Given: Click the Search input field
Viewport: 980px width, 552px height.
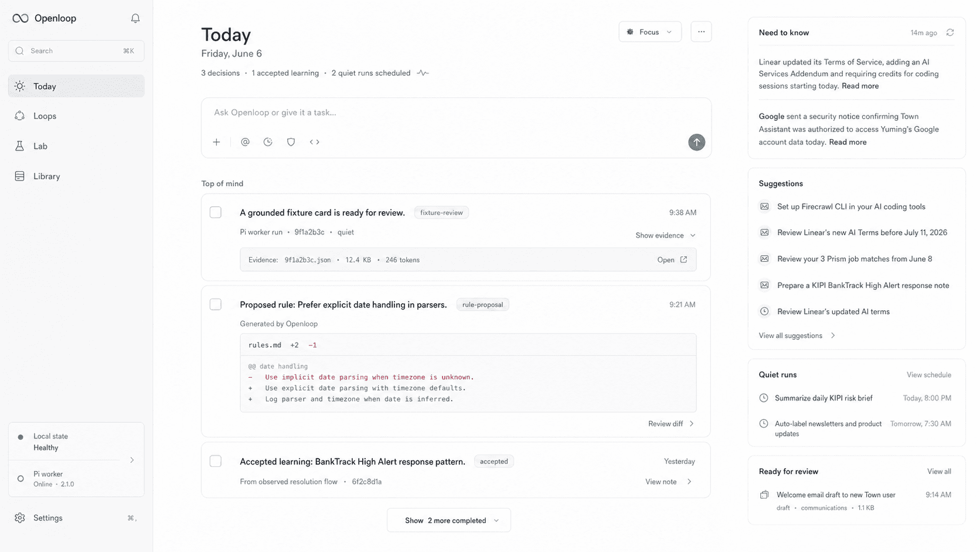Looking at the screenshot, I should coord(76,51).
